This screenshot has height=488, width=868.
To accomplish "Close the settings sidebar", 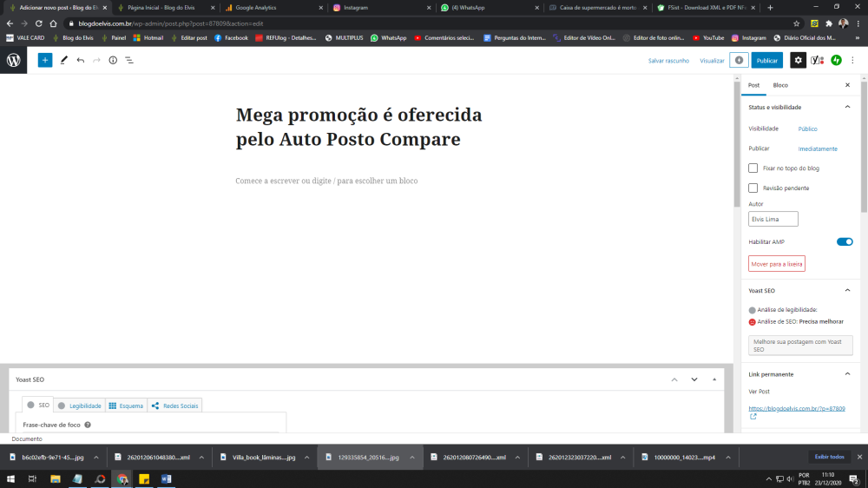I will (847, 85).
